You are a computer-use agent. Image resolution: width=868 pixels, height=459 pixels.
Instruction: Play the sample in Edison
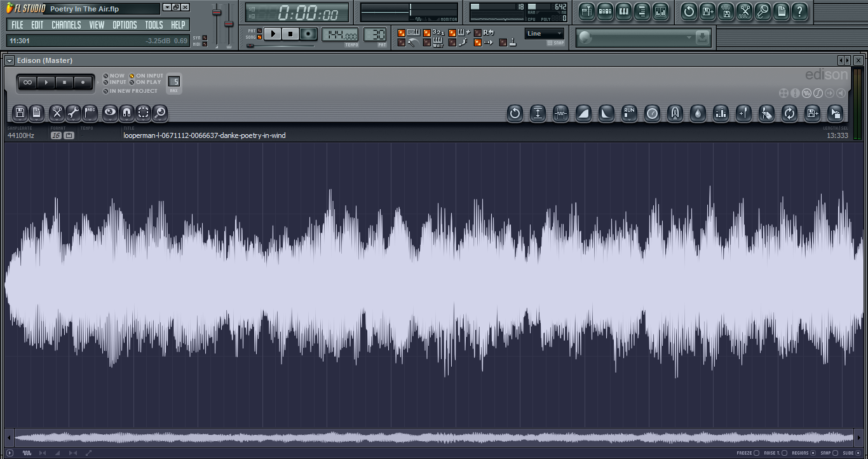[46, 82]
